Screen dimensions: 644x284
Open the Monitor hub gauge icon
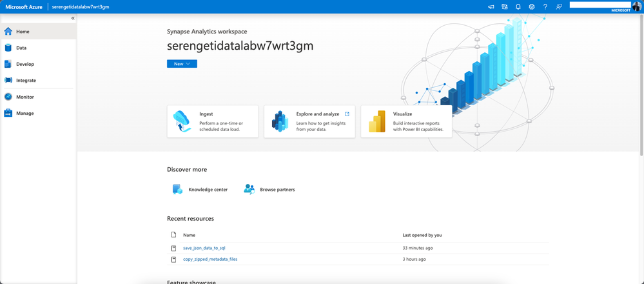pos(8,97)
